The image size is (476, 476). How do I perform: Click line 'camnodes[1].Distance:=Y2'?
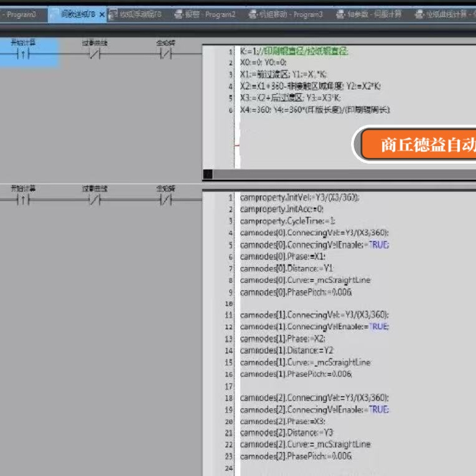(287, 350)
